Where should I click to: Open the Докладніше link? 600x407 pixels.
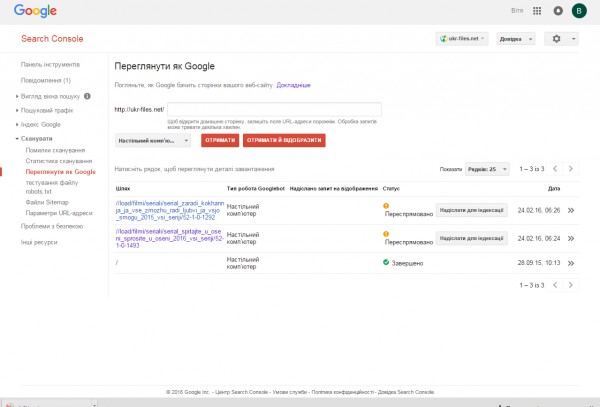click(x=293, y=85)
